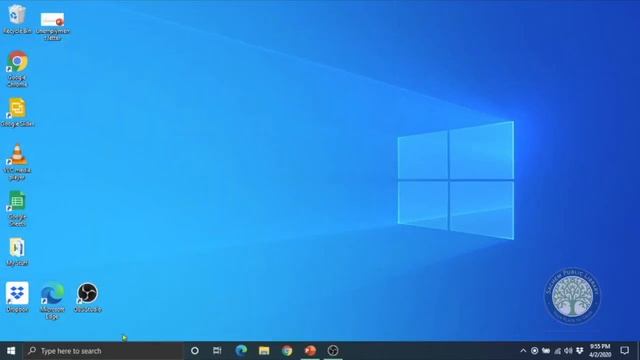Open the volume speaker tray icon
Screen dimensions: 640x360
[x=568, y=351]
